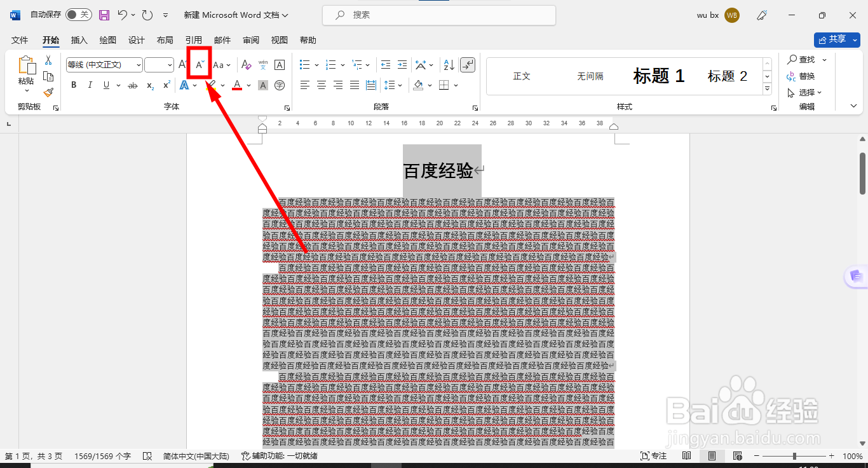Increase font size with the grow font button
Image resolution: width=868 pixels, height=468 pixels.
click(183, 65)
